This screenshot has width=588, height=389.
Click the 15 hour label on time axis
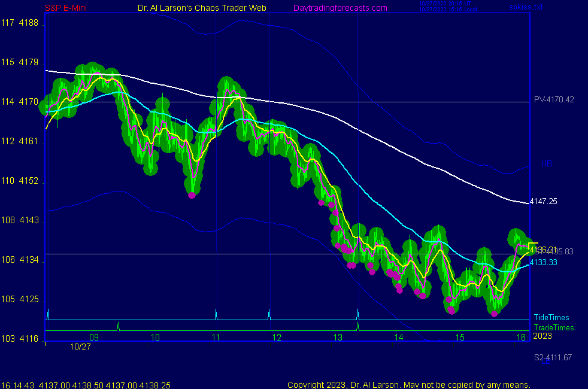460,338
